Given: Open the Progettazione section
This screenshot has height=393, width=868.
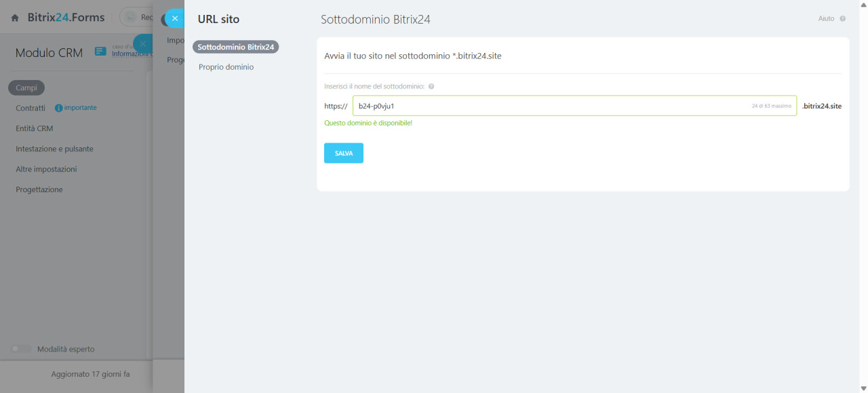Looking at the screenshot, I should click(39, 189).
